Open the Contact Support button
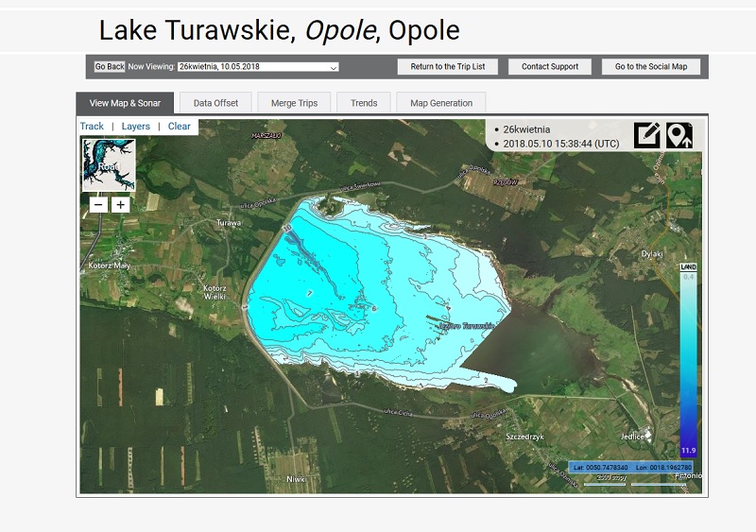 (x=550, y=67)
